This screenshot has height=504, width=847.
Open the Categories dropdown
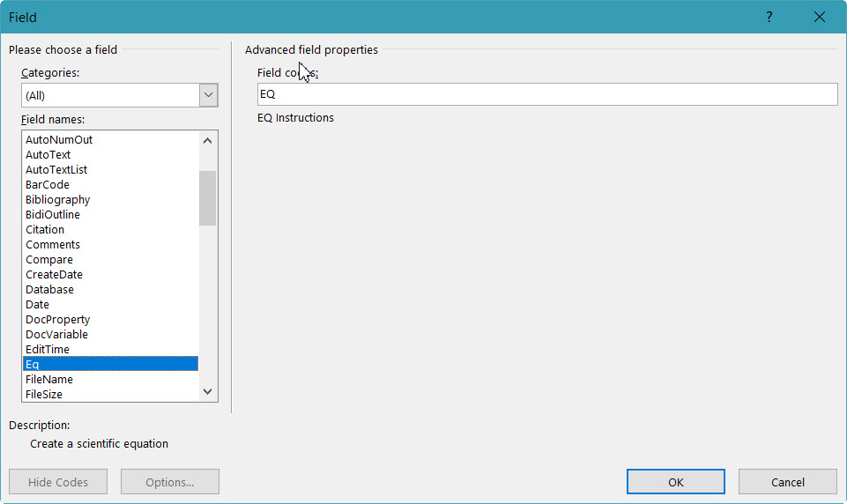[x=208, y=95]
